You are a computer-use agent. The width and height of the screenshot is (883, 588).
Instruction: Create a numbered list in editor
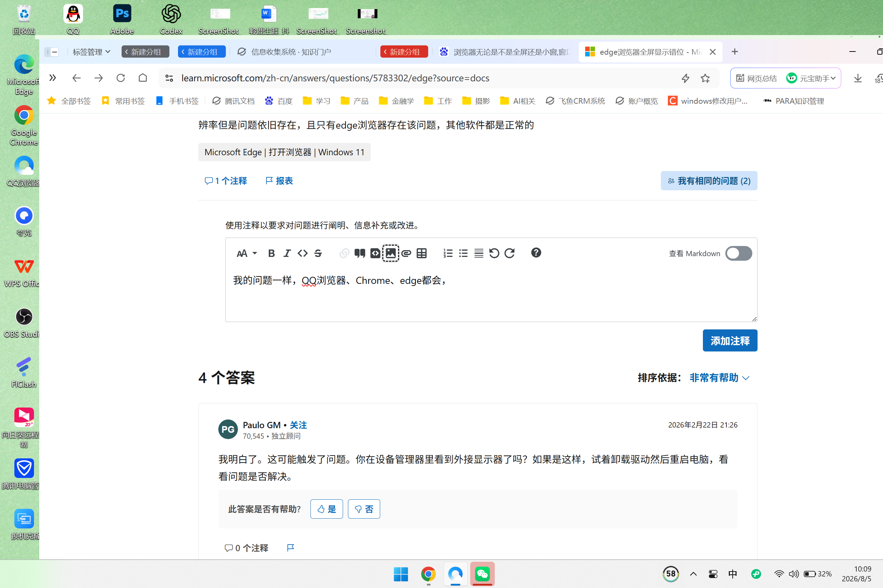[x=448, y=253]
